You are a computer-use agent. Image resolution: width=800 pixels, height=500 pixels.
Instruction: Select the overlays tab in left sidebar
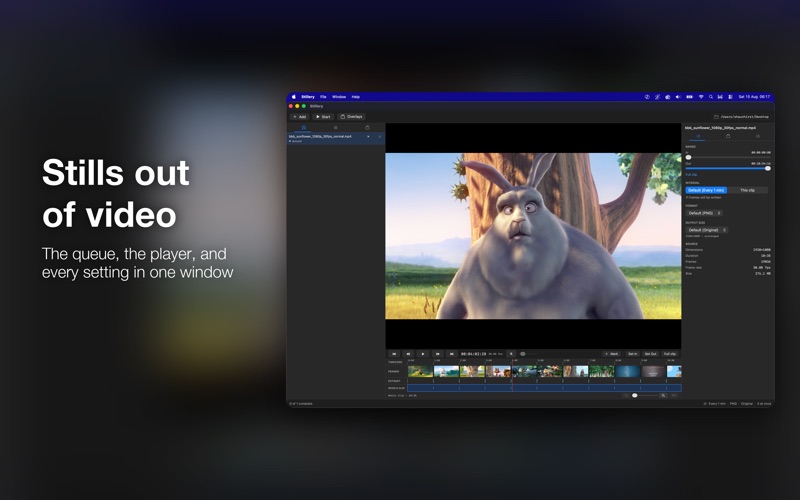coord(367,128)
